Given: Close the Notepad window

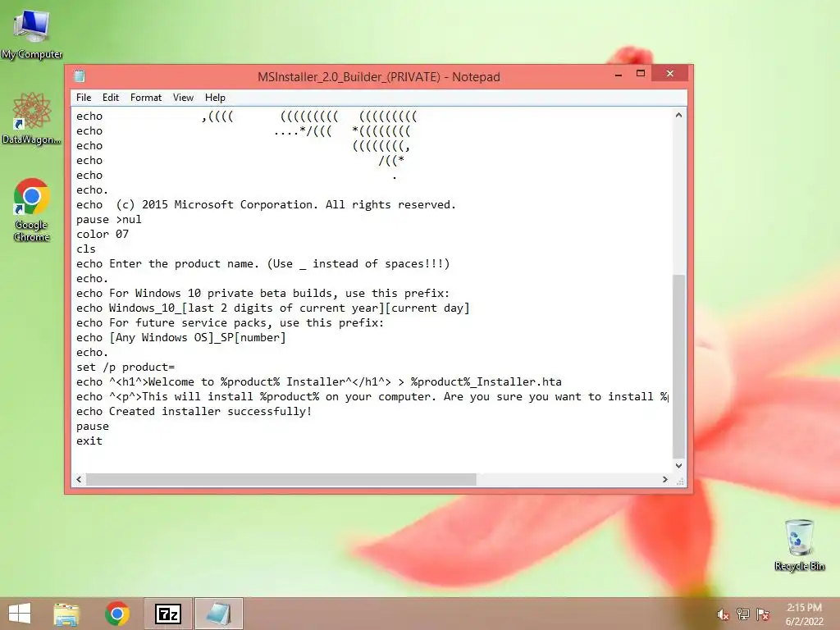Looking at the screenshot, I should 669,73.
